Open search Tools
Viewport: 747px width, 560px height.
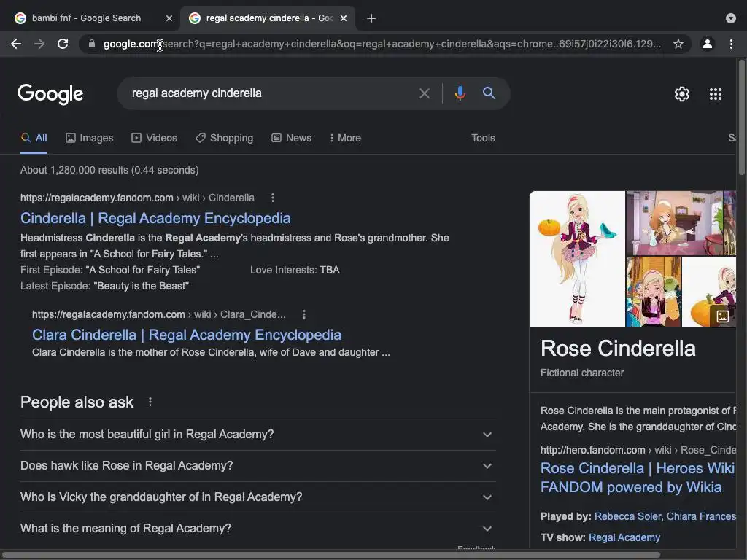pos(483,138)
